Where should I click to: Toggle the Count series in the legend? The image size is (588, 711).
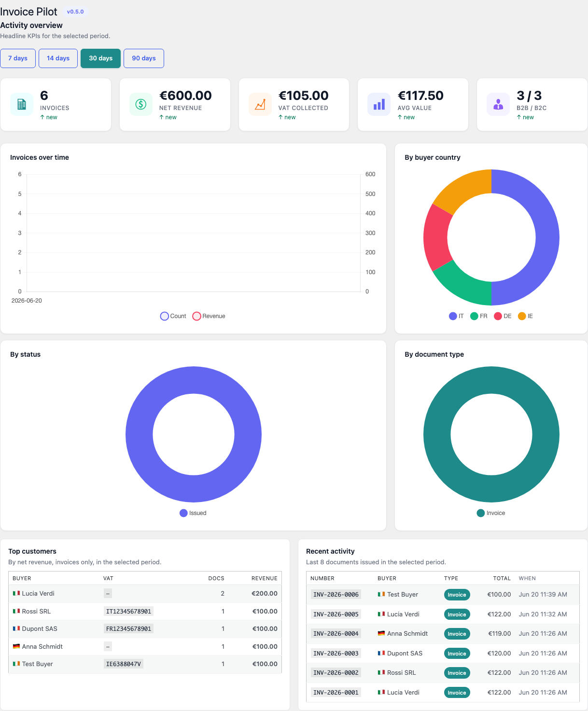tap(173, 316)
